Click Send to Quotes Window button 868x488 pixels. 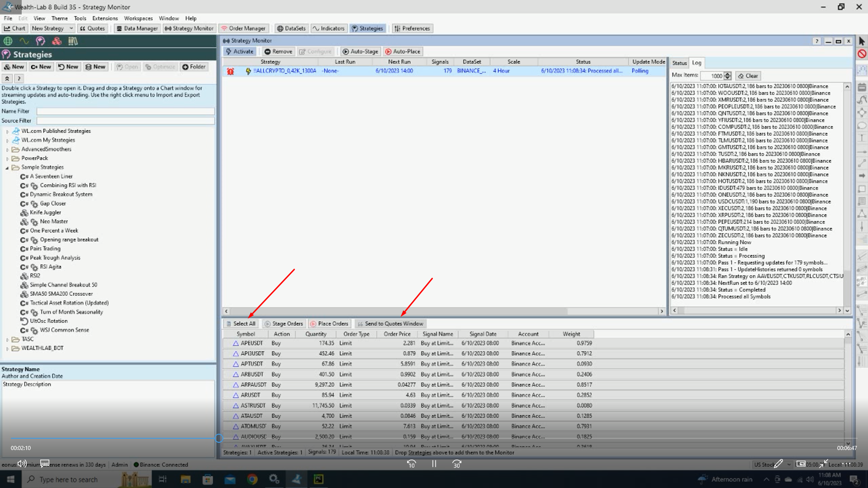(x=390, y=324)
